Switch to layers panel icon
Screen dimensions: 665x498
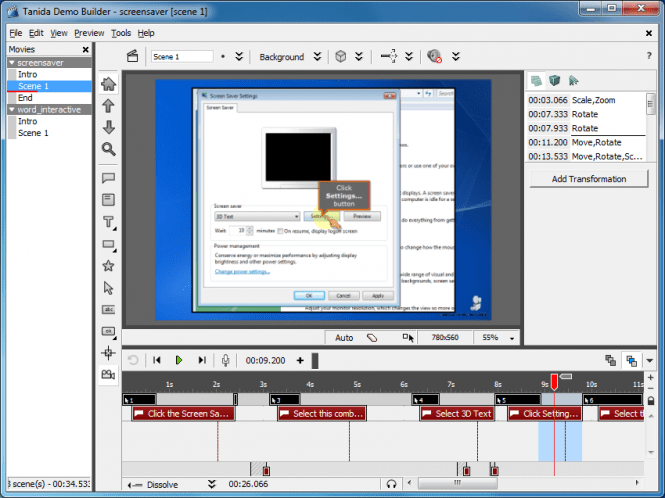pos(536,80)
